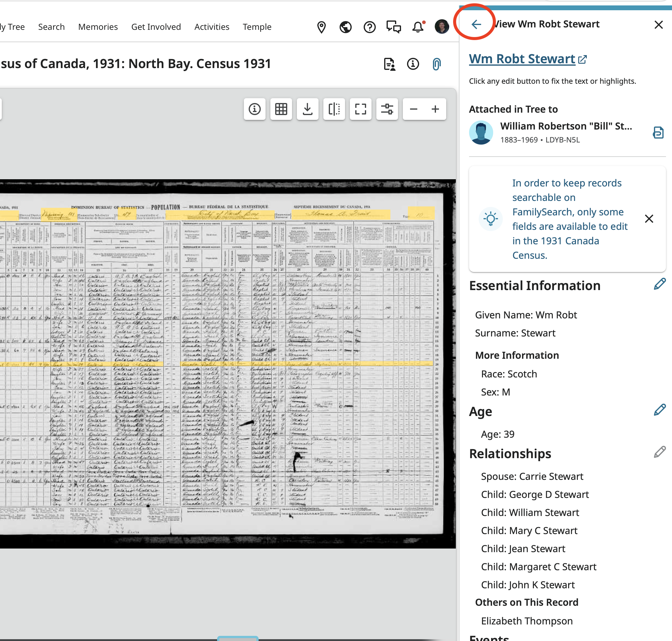The width and height of the screenshot is (672, 641).
Task: Zoom out of the census image
Action: coord(413,109)
